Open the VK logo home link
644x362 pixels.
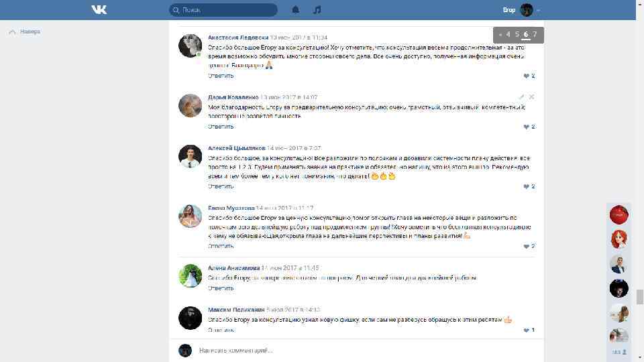(99, 10)
